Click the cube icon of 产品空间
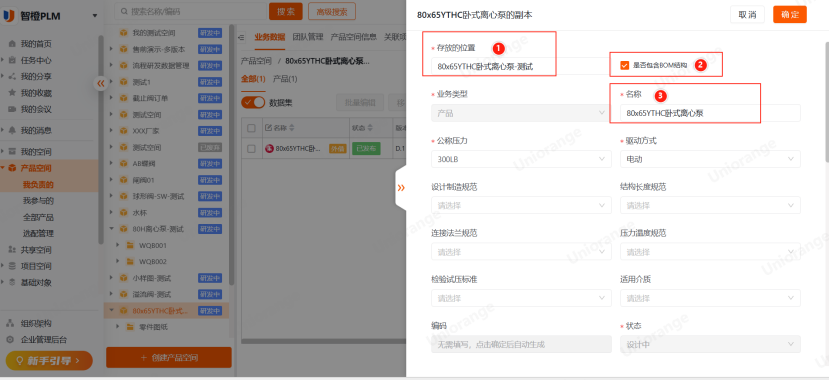830x380 pixels. (x=12, y=168)
